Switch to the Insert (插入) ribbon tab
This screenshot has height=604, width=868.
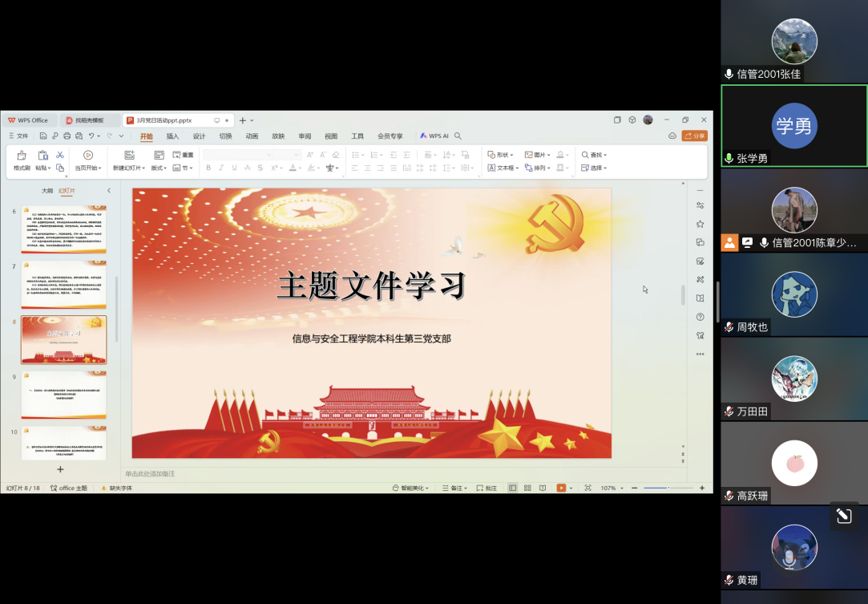click(x=172, y=136)
